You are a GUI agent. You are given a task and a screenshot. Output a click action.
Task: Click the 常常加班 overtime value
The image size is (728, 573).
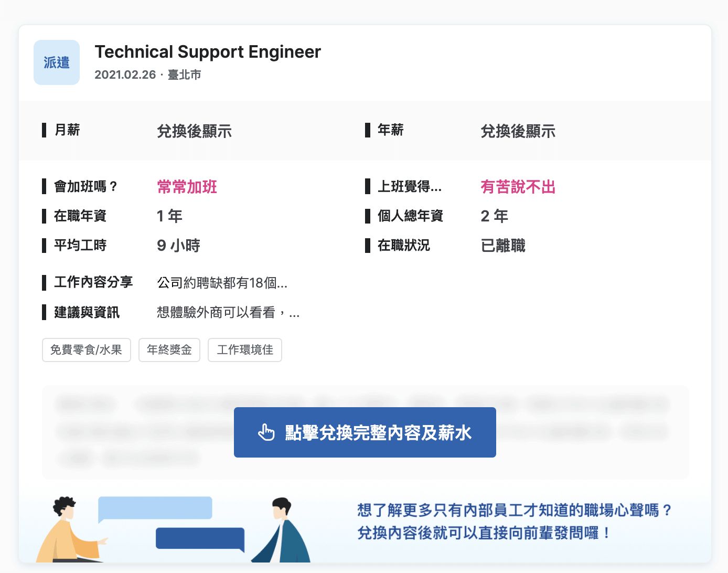pyautogui.click(x=187, y=187)
